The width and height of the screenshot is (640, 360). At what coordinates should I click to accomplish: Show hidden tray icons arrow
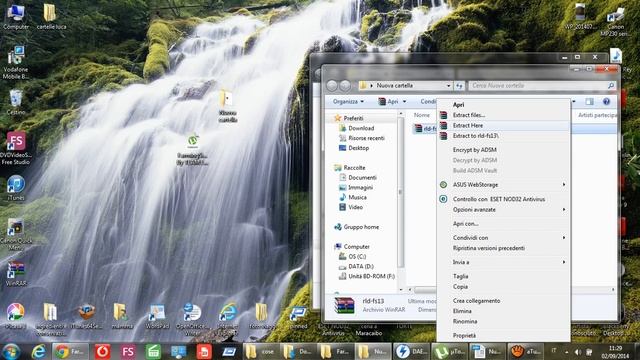click(x=566, y=352)
